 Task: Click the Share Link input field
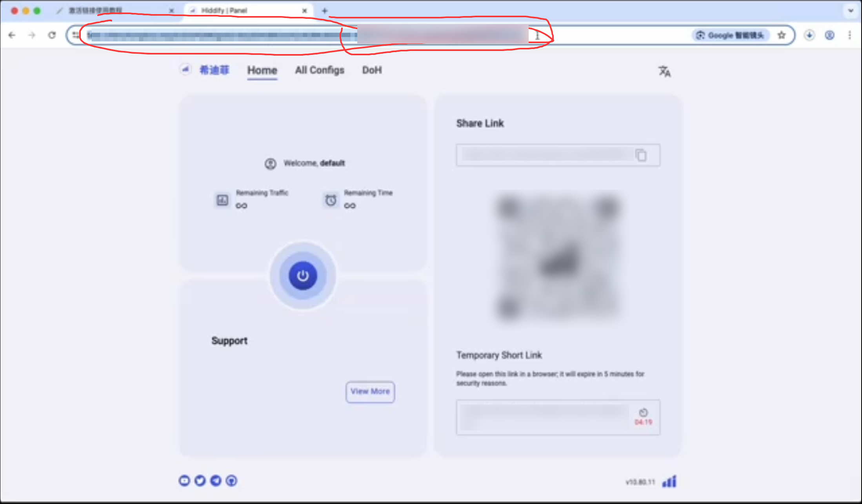pyautogui.click(x=558, y=155)
